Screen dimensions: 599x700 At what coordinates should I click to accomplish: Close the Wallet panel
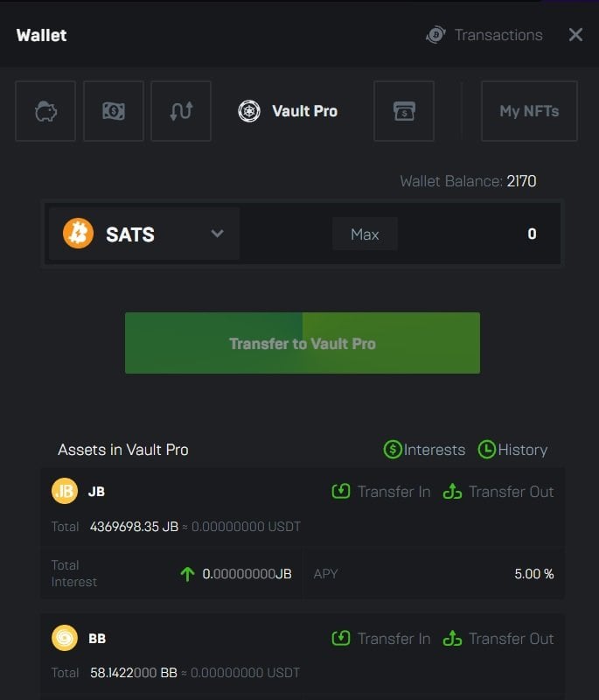(575, 35)
